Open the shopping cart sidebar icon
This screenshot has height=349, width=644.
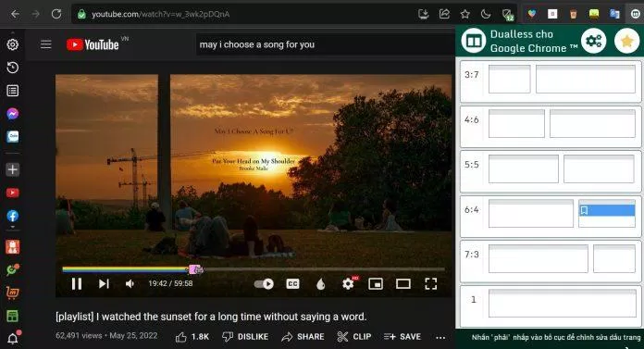tap(12, 293)
